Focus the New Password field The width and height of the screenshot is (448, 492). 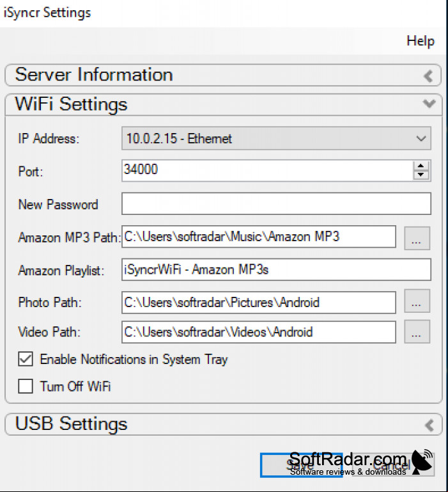(x=276, y=203)
